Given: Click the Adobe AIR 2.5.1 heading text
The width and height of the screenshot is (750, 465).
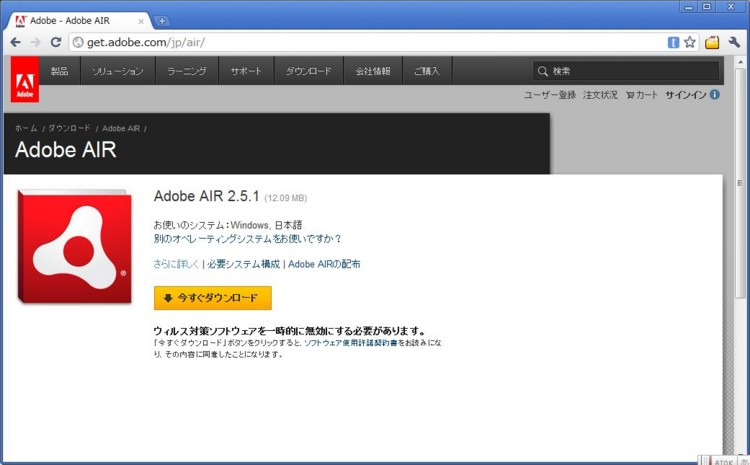Looking at the screenshot, I should pos(207,196).
